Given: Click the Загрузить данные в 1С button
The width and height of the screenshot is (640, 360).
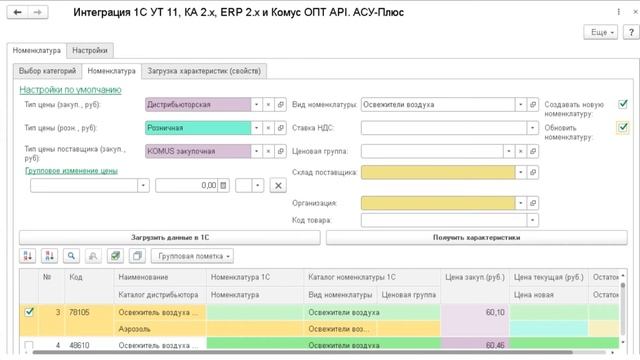Looking at the screenshot, I should 170,238.
